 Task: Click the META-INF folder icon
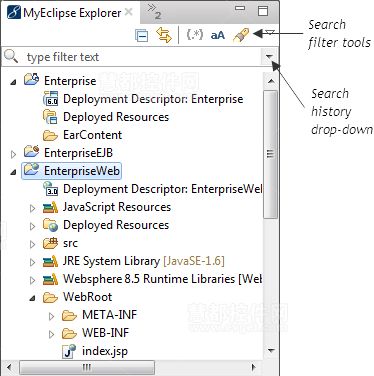pos(69,315)
